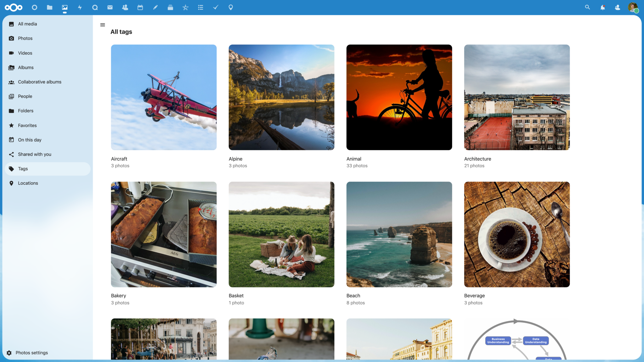
Task: Open the Calendar app icon
Action: 140,7
